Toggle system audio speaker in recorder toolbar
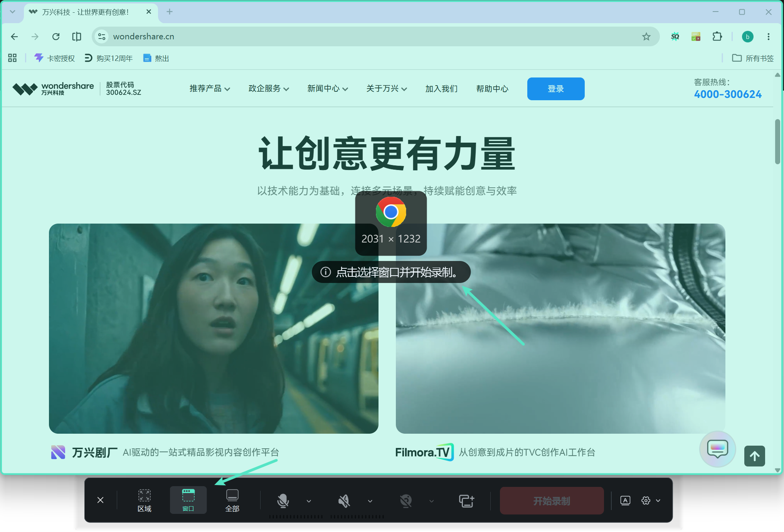 coord(344,501)
